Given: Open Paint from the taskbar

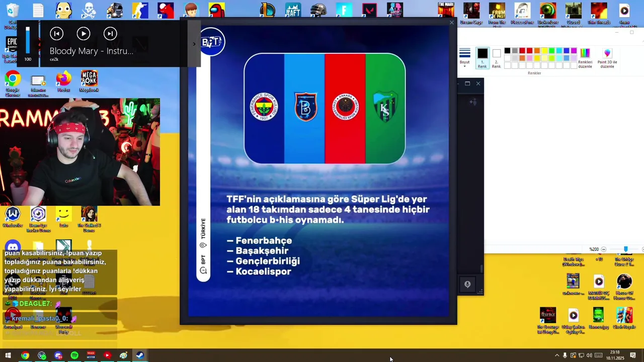Looking at the screenshot, I should pos(123,355).
